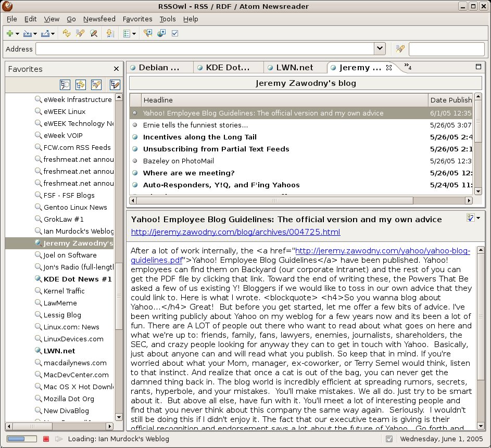Toggle read marker of 'Where are we meeting?'
491x448 pixels.
(x=135, y=173)
